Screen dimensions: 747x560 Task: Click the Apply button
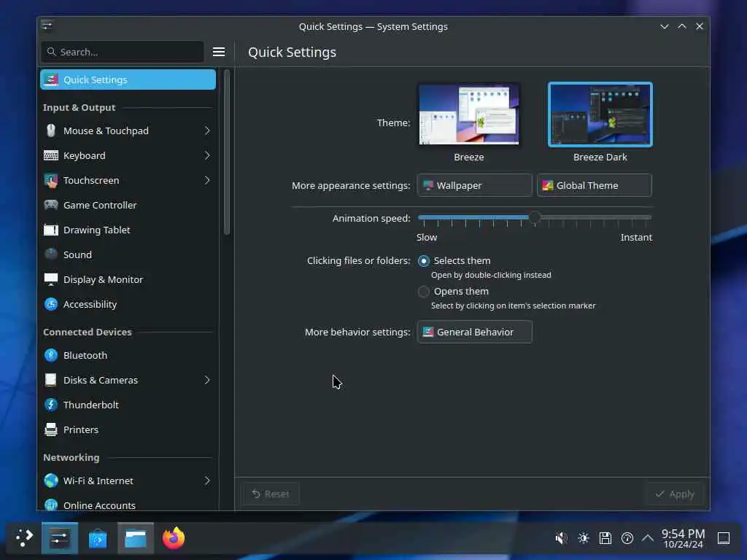point(675,494)
